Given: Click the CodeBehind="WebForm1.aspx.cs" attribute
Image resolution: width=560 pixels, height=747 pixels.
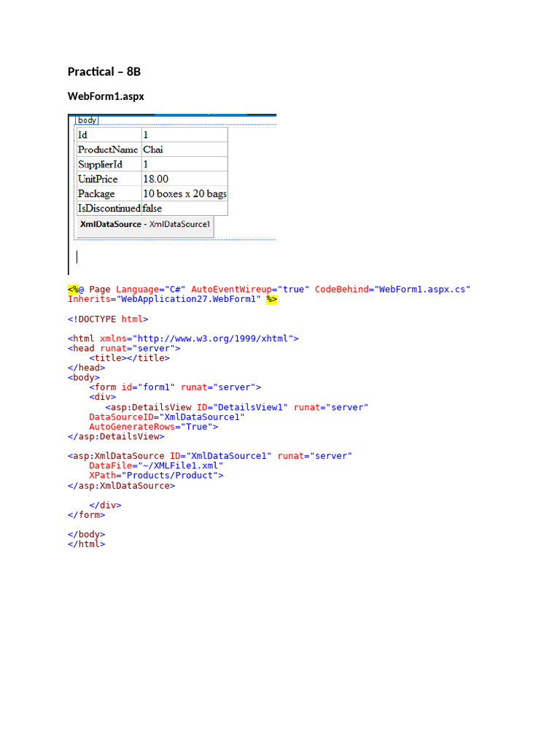Looking at the screenshot, I should [x=392, y=289].
